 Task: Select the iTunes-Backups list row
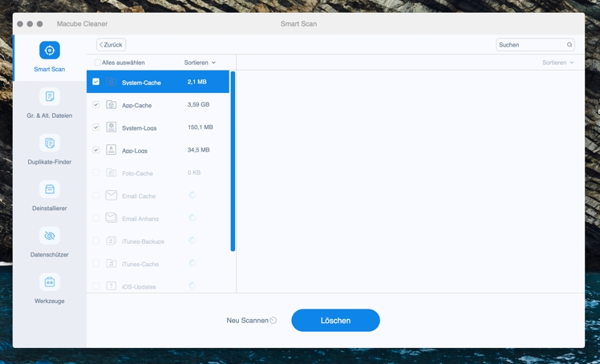tap(158, 241)
